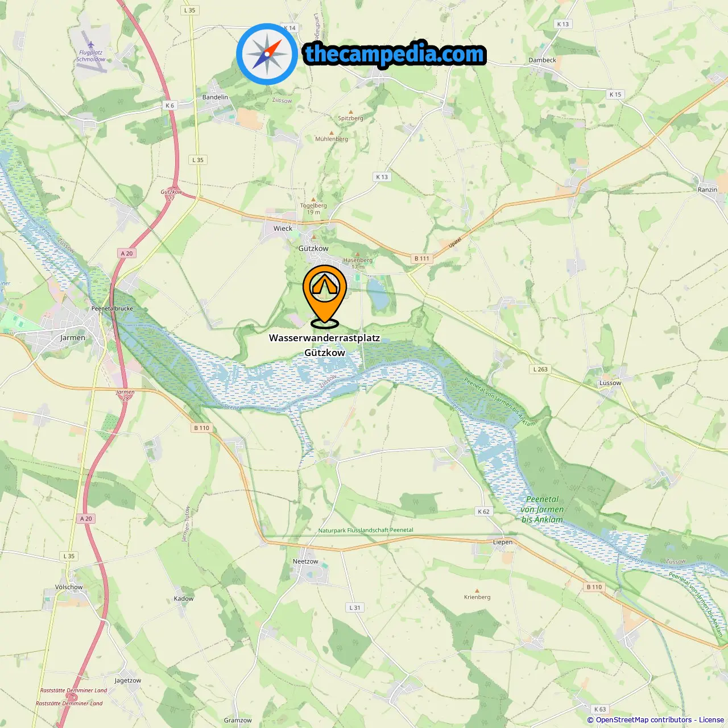Select the Wasserwanderrastplatz Gützkow label

coord(325,345)
